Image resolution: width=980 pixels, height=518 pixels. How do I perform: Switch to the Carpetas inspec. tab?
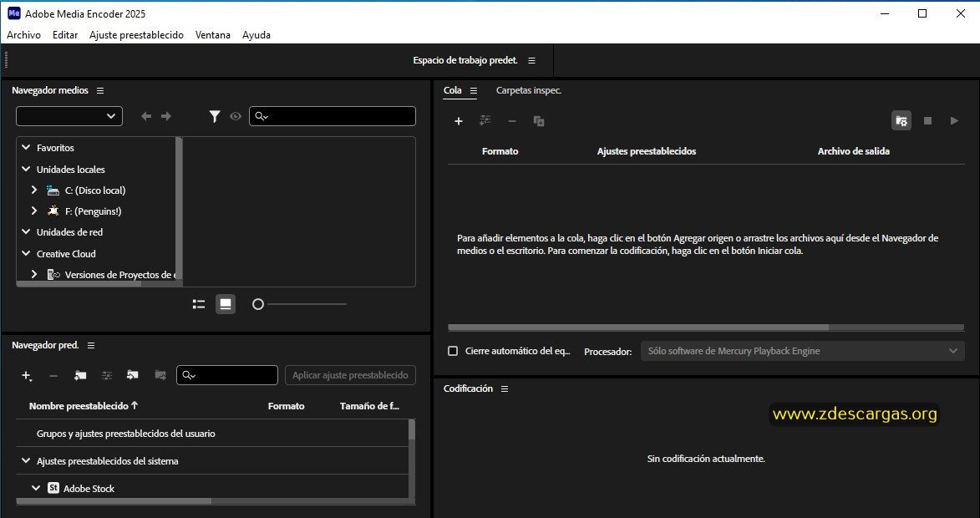click(x=529, y=90)
